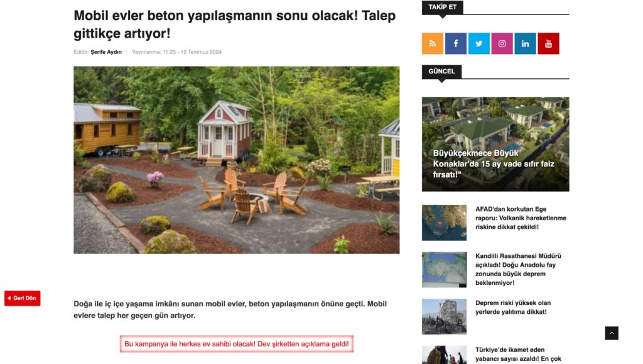This screenshot has height=364, width=643.
Task: Click the collapsed building thumbnail
Action: [x=444, y=316]
